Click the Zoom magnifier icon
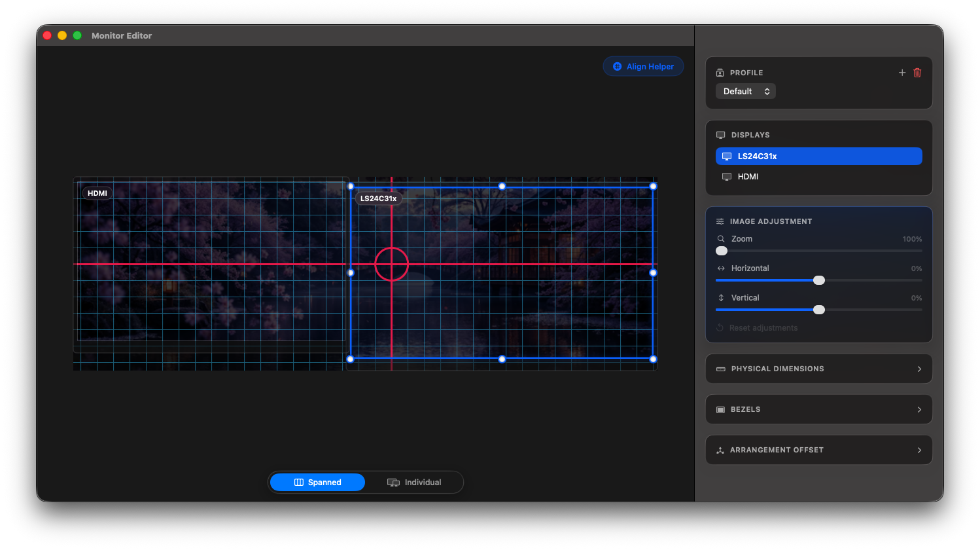This screenshot has width=980, height=550. point(721,239)
